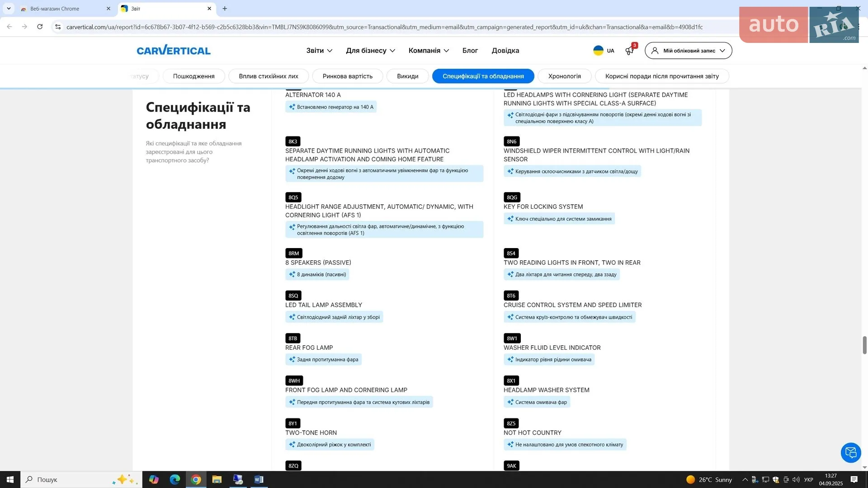Click the Ukraine flag language selector
The height and width of the screenshot is (488, 868).
tap(604, 51)
